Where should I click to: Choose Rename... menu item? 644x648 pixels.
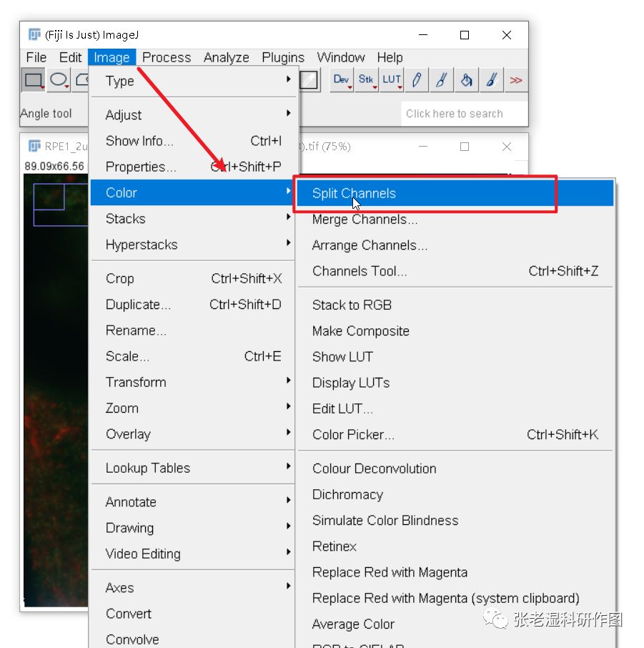pyautogui.click(x=192, y=330)
